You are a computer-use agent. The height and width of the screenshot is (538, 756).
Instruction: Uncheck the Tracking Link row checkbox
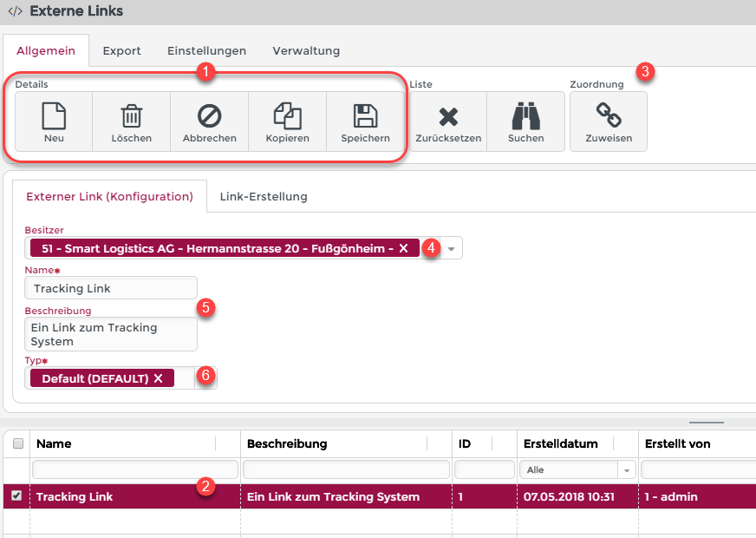click(x=18, y=497)
